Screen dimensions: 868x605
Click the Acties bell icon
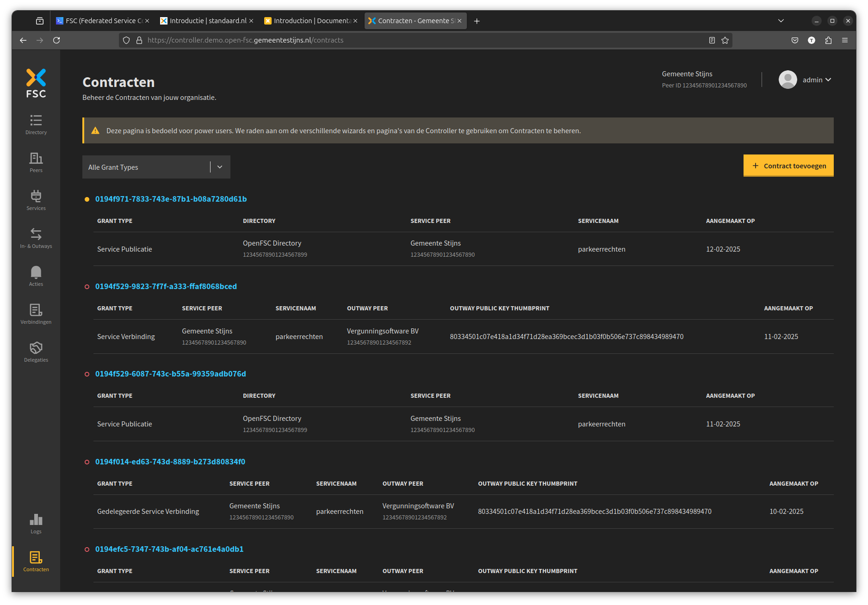click(x=36, y=276)
